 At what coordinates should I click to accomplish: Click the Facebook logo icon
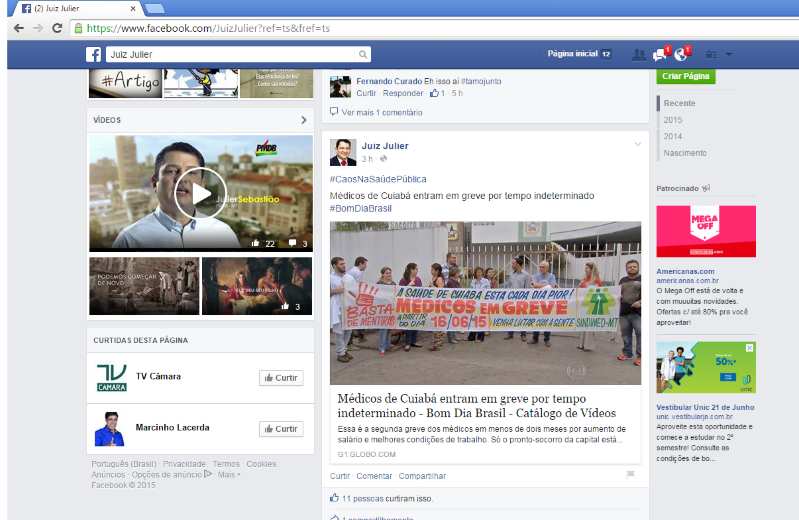tap(93, 54)
